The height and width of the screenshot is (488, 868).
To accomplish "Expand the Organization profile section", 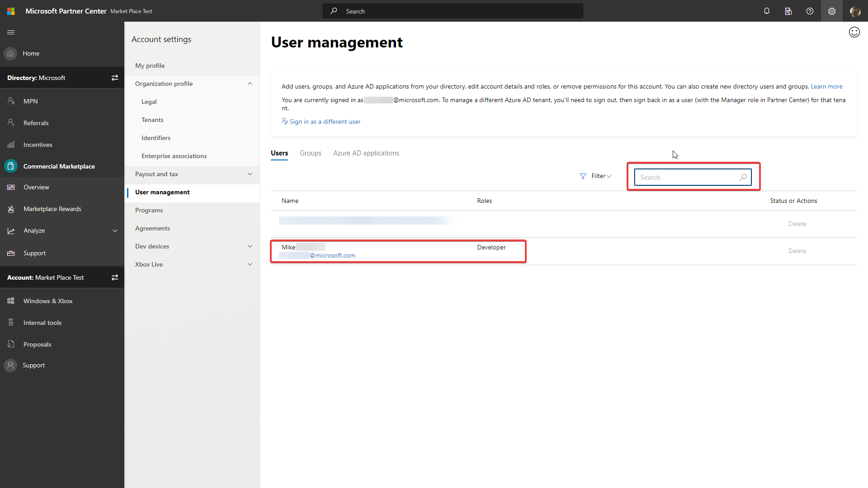I will (249, 84).
